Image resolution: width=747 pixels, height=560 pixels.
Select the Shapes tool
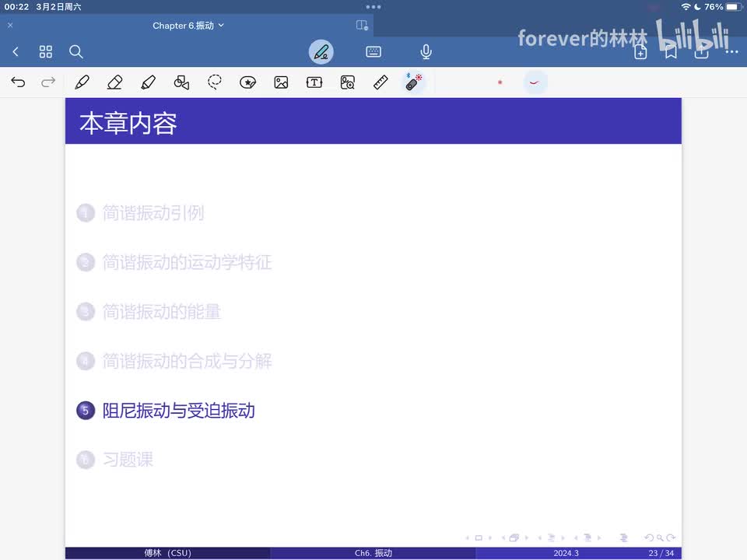tap(181, 82)
